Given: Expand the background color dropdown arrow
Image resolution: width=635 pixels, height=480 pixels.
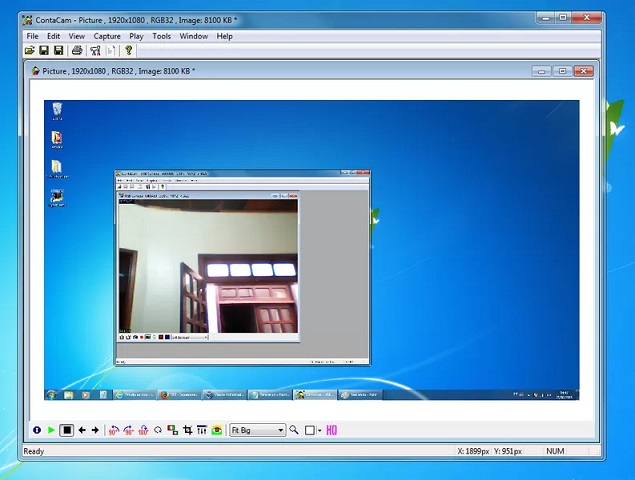Looking at the screenshot, I should [x=319, y=430].
